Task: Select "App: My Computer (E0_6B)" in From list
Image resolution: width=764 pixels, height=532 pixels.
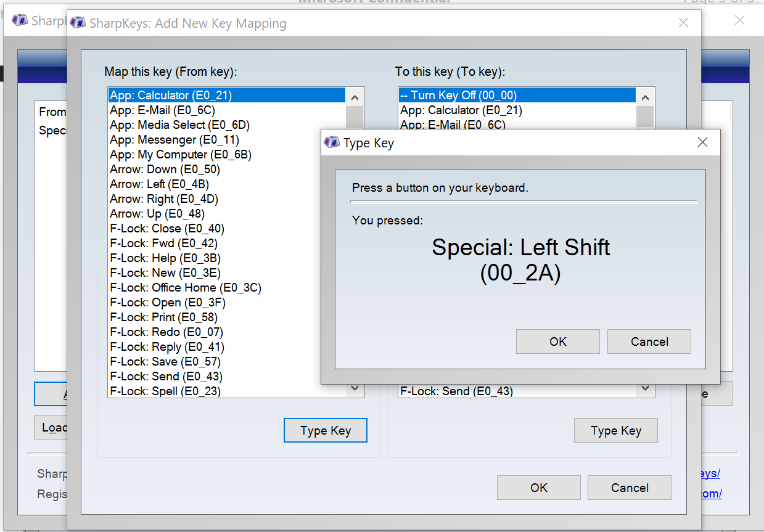Action: point(179,154)
